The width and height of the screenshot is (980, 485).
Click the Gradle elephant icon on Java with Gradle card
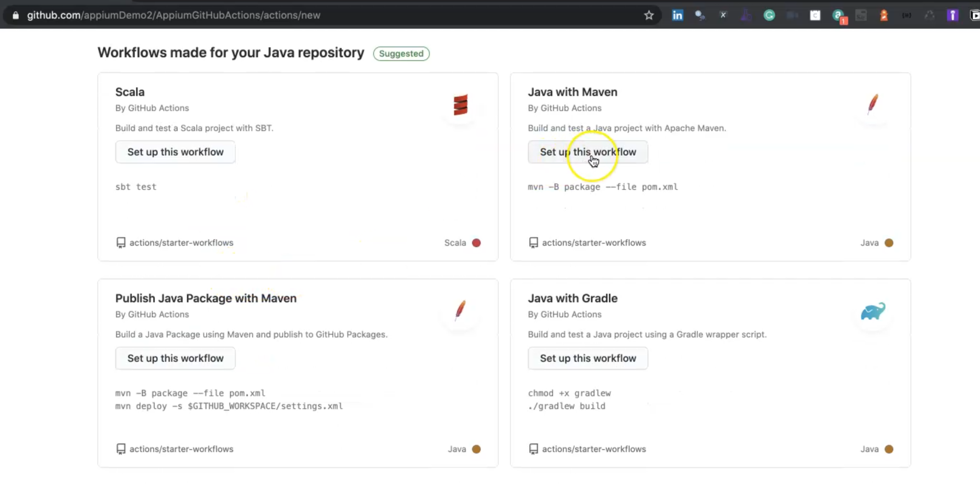(x=873, y=311)
